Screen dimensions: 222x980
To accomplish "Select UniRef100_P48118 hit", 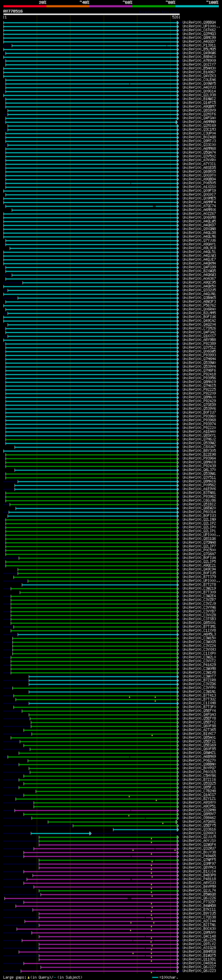I will [199, 879].
